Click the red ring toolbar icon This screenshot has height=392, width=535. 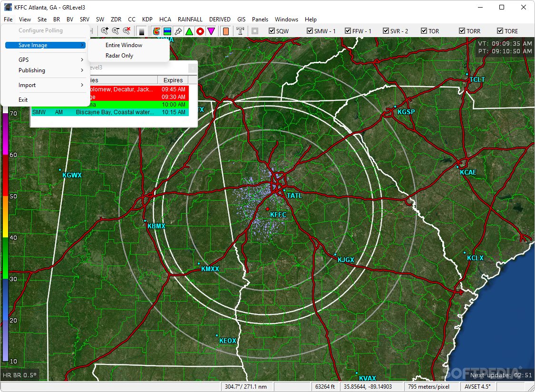tap(200, 31)
